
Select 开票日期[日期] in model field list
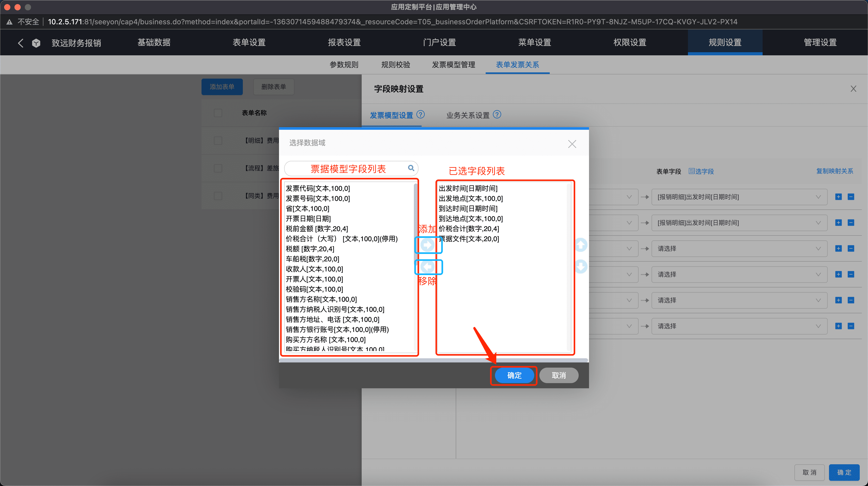(308, 218)
